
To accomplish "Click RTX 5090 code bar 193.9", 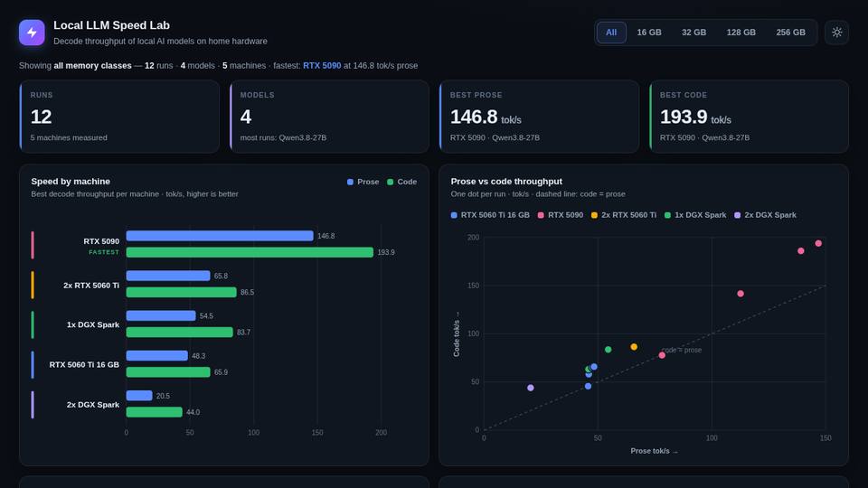I will [250, 252].
